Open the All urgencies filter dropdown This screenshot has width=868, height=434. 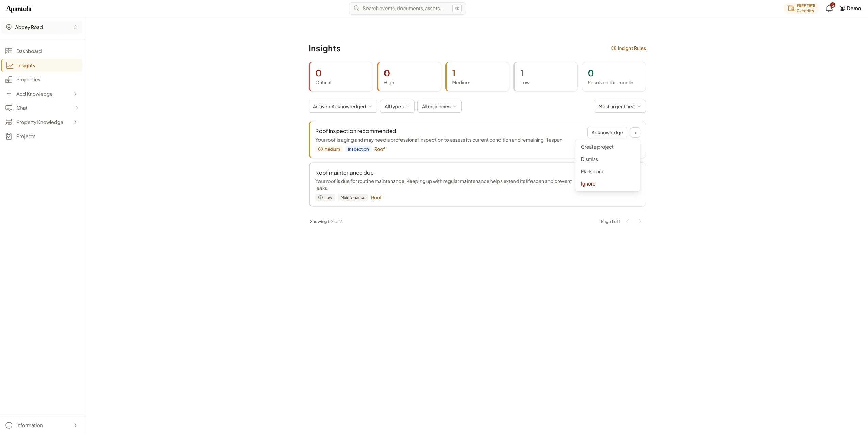coord(439,106)
